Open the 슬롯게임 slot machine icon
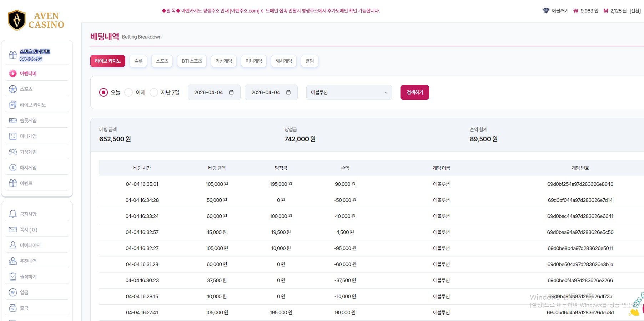644x321 pixels. coord(13,121)
